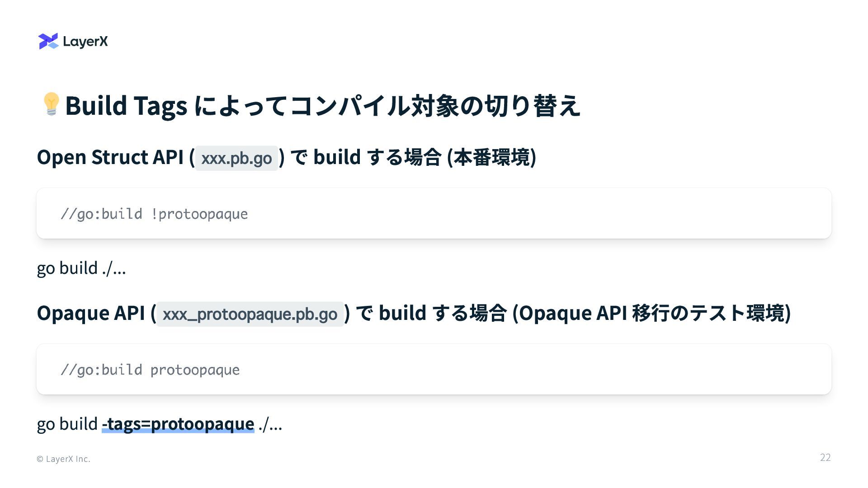Click the trailing ./... after -tags=protoopaque
This screenshot has width=868, height=488.
270,424
